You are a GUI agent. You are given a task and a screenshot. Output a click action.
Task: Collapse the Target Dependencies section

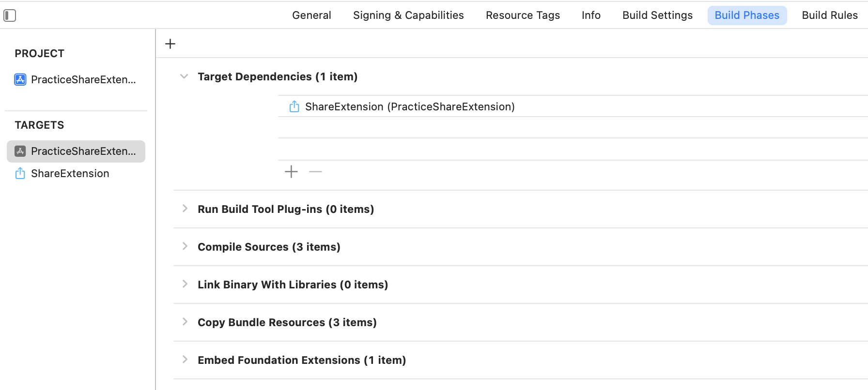pos(184,76)
